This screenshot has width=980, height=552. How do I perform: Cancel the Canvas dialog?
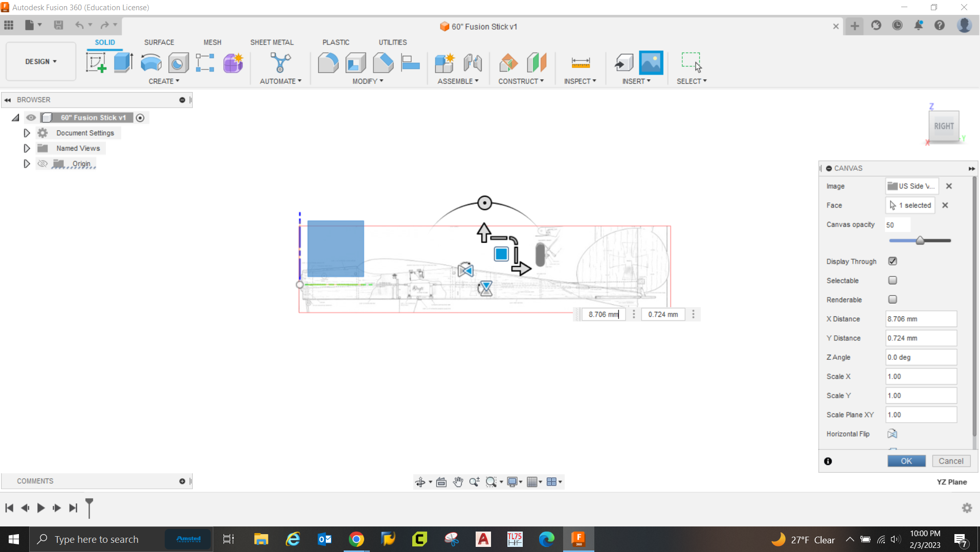click(x=950, y=461)
